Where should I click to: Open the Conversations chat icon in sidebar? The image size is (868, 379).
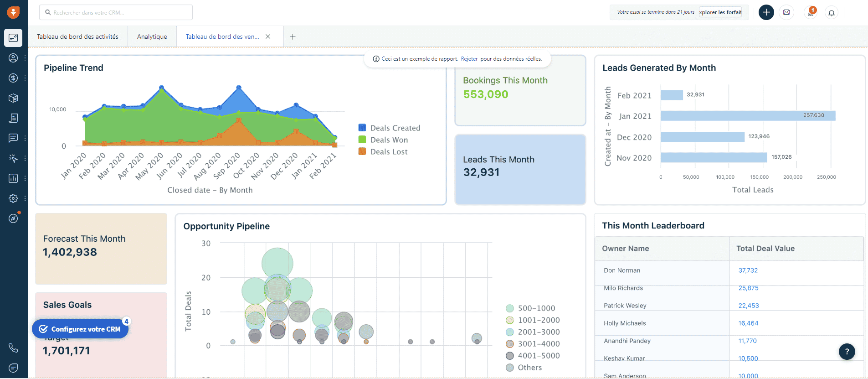[13, 138]
